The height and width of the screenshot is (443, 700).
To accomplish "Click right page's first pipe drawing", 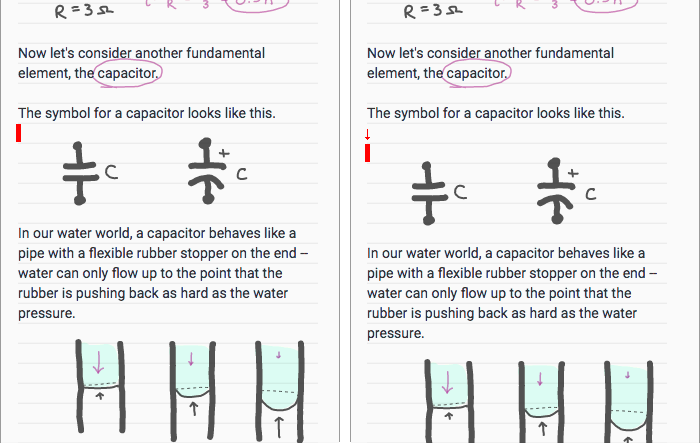I will (449, 401).
